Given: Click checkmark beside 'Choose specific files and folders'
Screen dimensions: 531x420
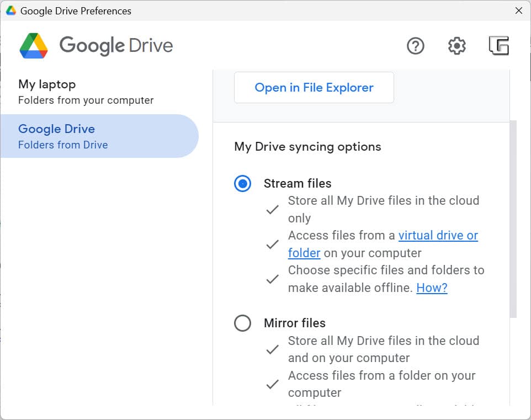Looking at the screenshot, I should pos(272,279).
